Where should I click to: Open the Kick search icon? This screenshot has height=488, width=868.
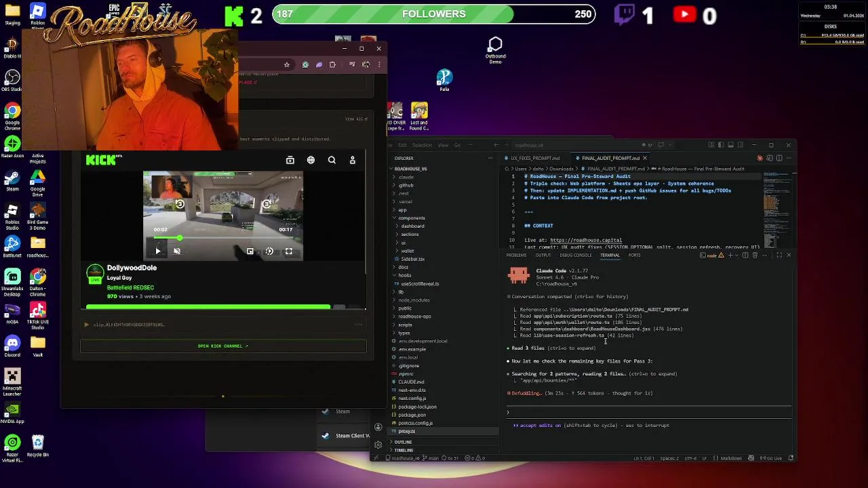click(x=332, y=160)
